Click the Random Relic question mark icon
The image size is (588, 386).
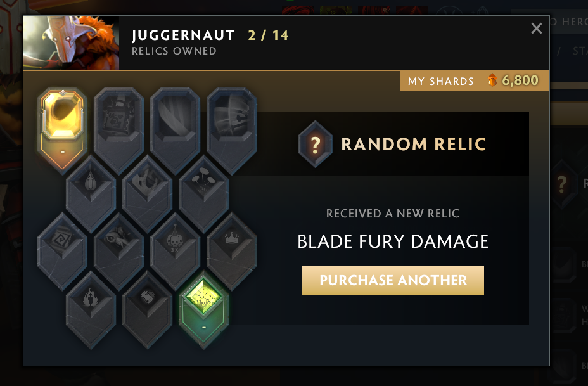316,144
